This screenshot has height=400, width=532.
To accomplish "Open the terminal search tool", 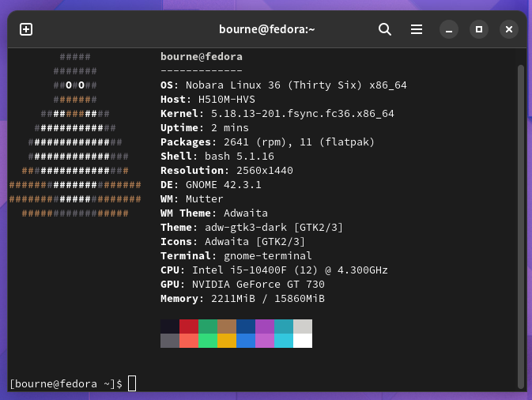I will [x=385, y=29].
